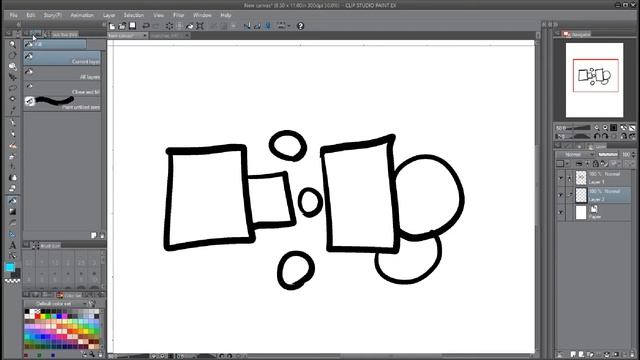This screenshot has width=640, height=360.
Task: Choose 'All layers' fill sub tool
Action: tap(62, 73)
